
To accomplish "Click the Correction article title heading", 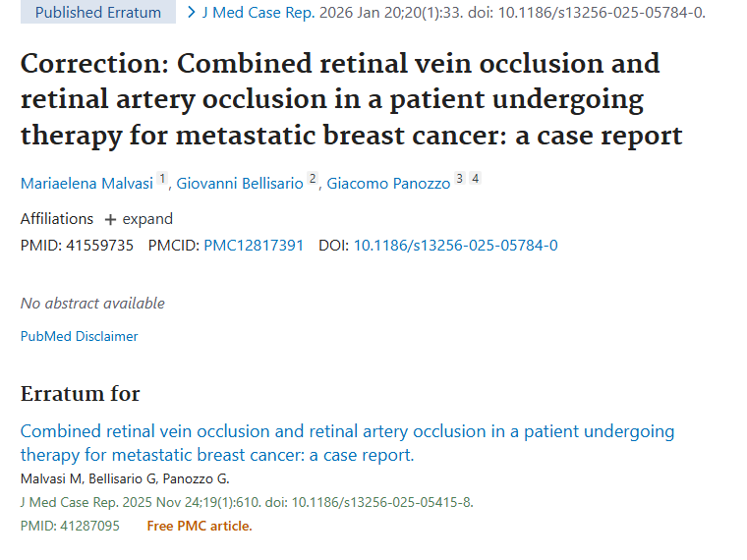I will click(351, 98).
